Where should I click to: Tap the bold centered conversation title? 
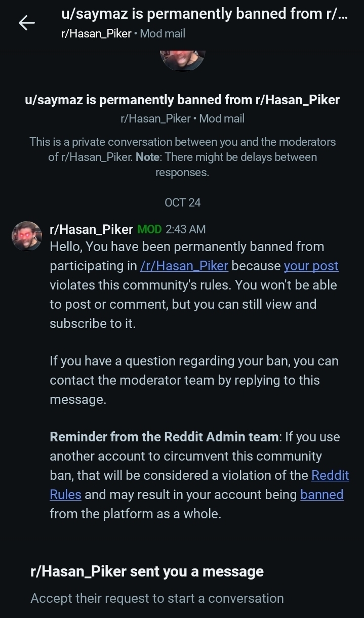pyautogui.click(x=182, y=100)
